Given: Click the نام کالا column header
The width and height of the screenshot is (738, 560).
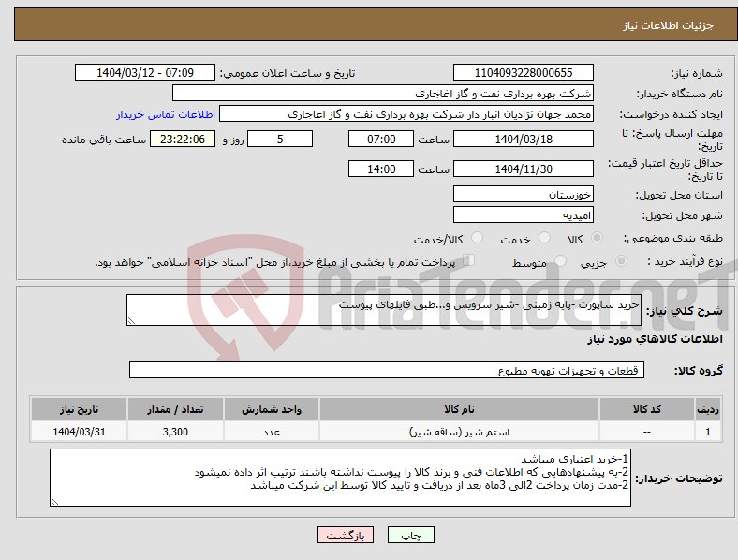Looking at the screenshot, I should click(459, 409).
